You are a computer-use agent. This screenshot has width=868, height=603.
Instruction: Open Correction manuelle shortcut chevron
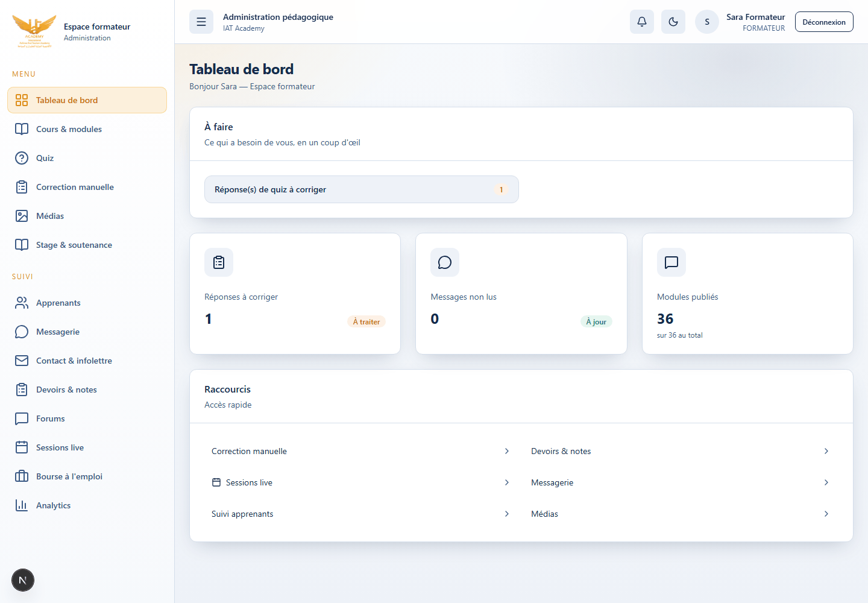(x=507, y=451)
